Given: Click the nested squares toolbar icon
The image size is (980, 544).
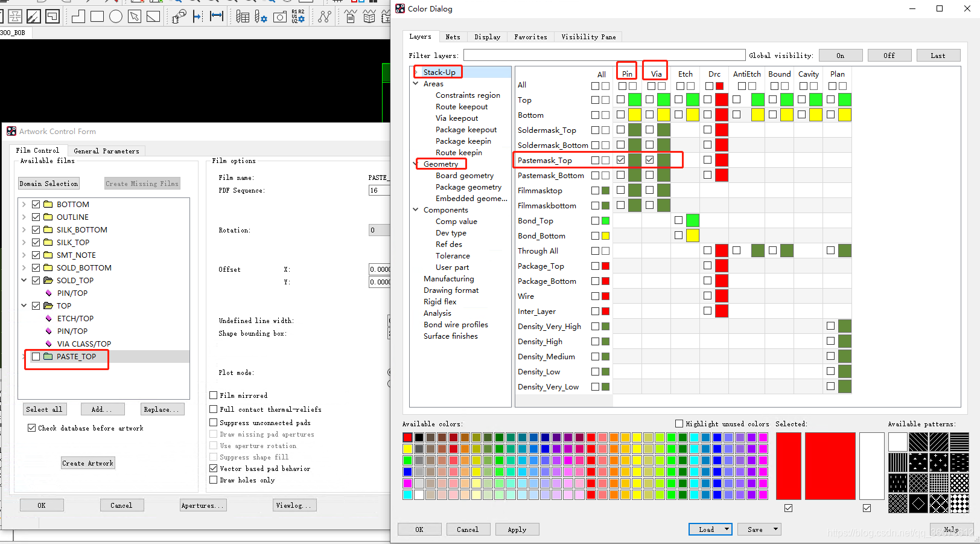Looking at the screenshot, I should point(52,16).
